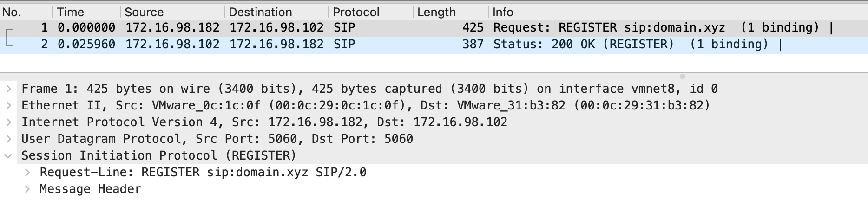Viewport: 868px width, 206px height.
Task: Sort packets by the No. column
Action: coord(26,12)
